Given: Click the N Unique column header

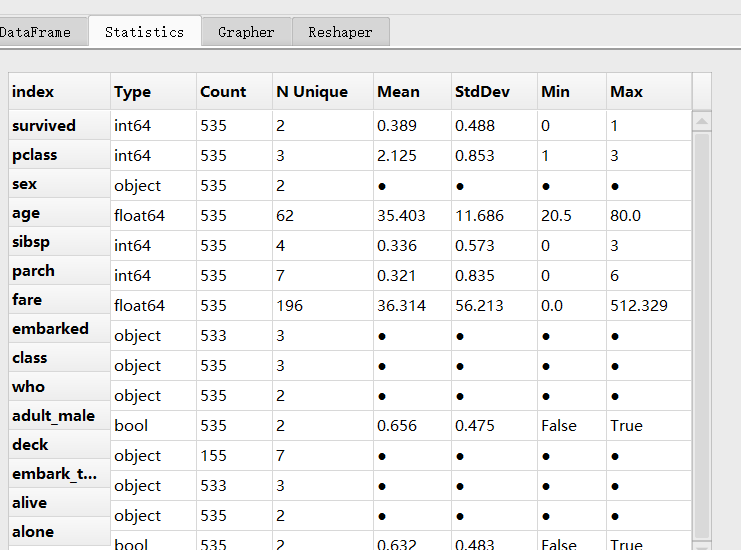Looking at the screenshot, I should click(x=323, y=91).
